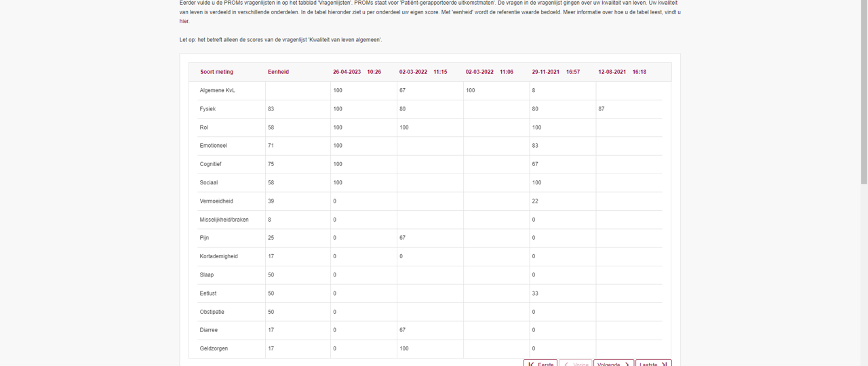Jump to last page via 'Laatste'
Screen dimensions: 868x366
[x=653, y=364]
